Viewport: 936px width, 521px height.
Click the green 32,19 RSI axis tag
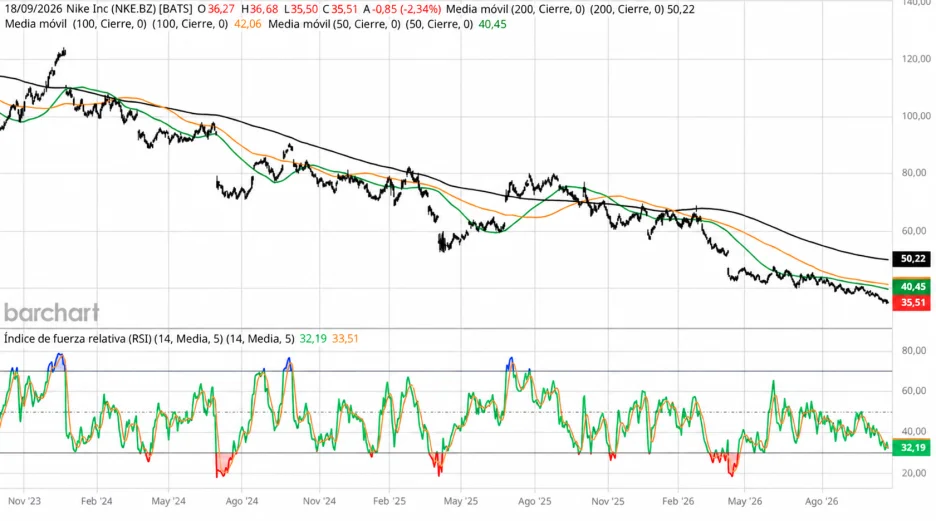click(913, 448)
